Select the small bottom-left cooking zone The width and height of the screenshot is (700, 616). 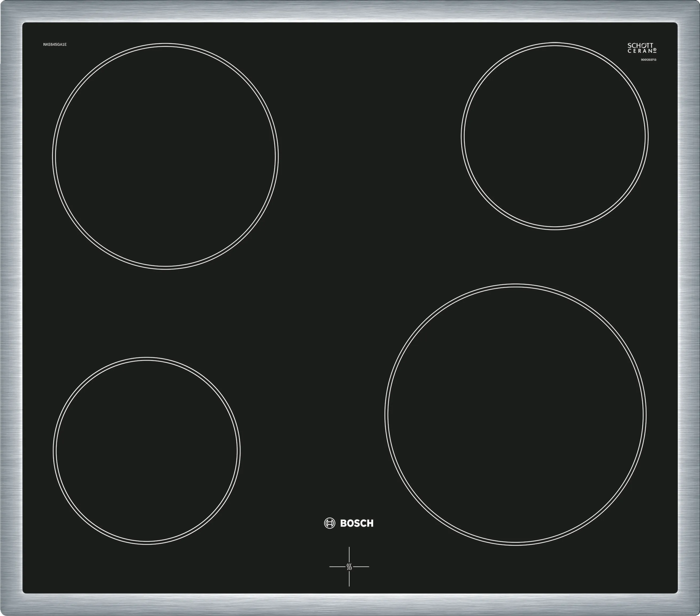[x=146, y=451]
